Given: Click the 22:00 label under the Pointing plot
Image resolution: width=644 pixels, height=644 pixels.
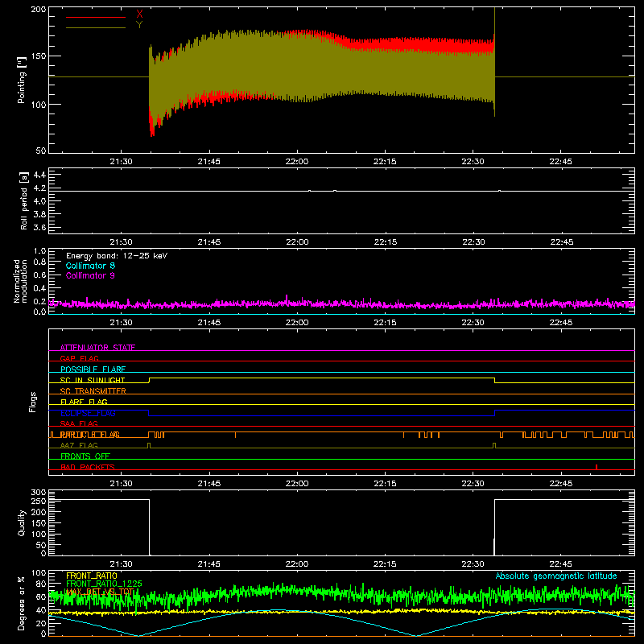Looking at the screenshot, I should click(x=297, y=162).
